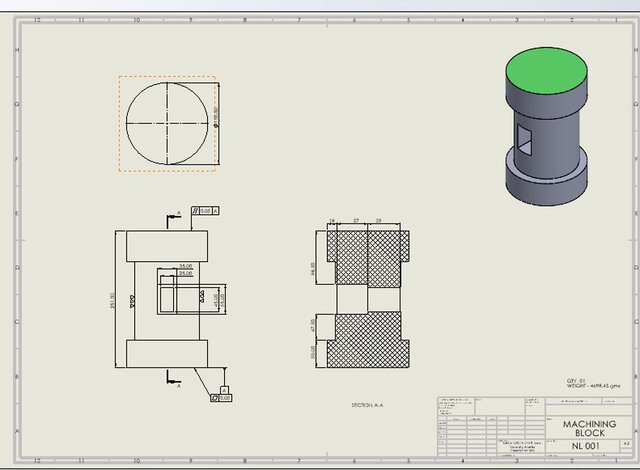Image resolution: width=640 pixels, height=470 pixels.
Task: Select the WEIGHT - 46898.45 gms note
Action: [593, 386]
